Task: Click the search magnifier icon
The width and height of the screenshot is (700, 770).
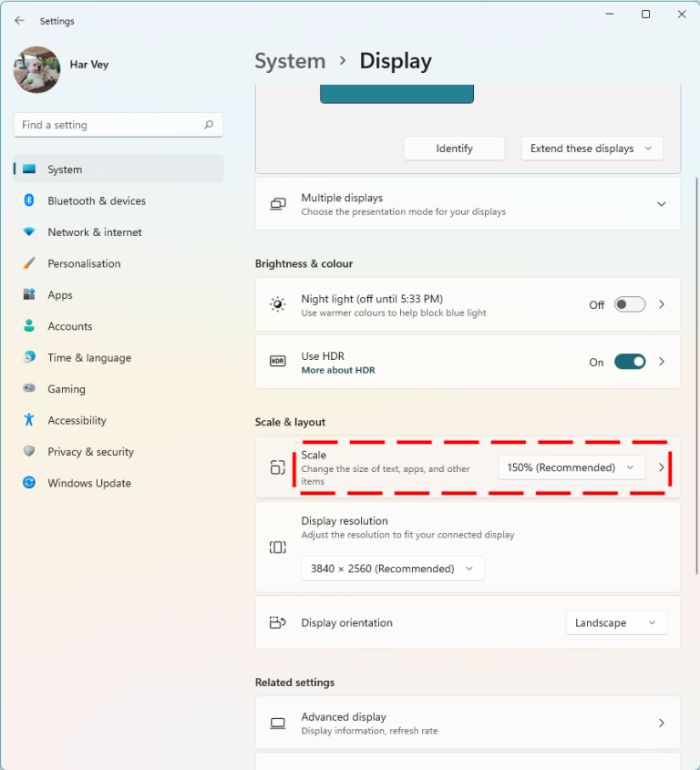Action: point(209,125)
